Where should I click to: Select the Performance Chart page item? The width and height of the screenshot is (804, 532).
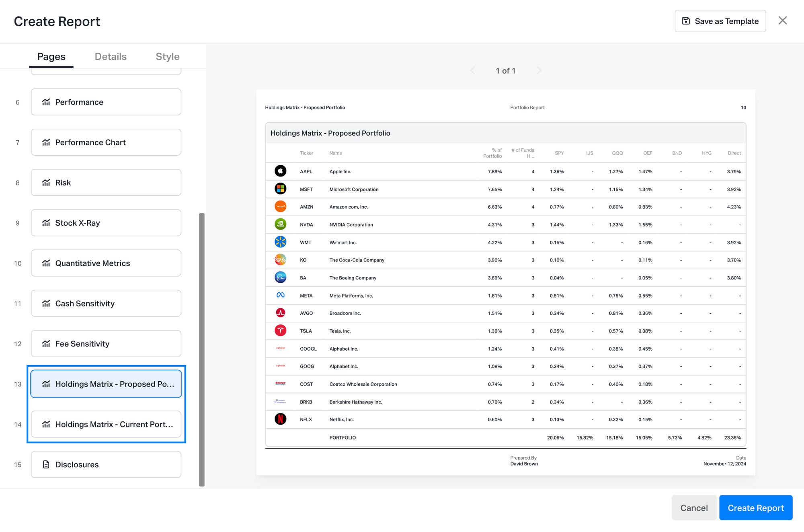(106, 142)
